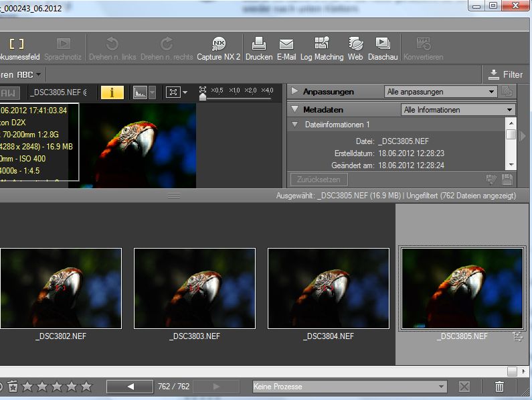Open the 'Alle Informationen' dropdown
The width and height of the screenshot is (532, 400).
[458, 109]
